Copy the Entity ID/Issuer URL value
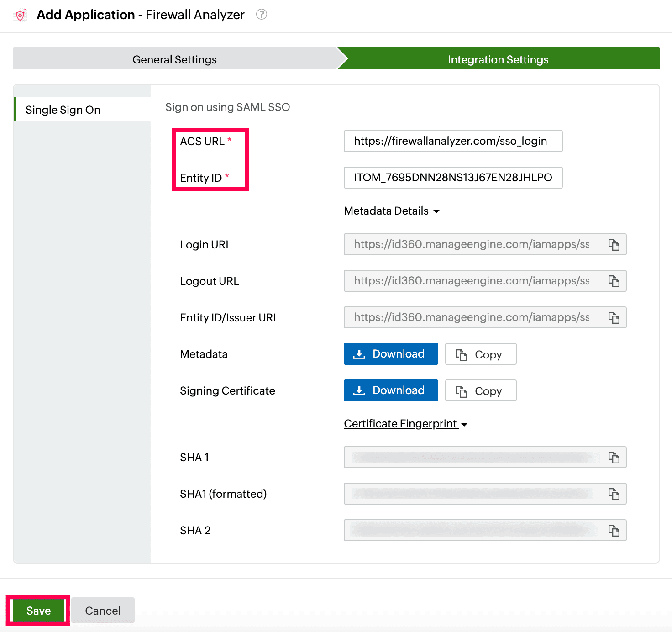 tap(614, 317)
